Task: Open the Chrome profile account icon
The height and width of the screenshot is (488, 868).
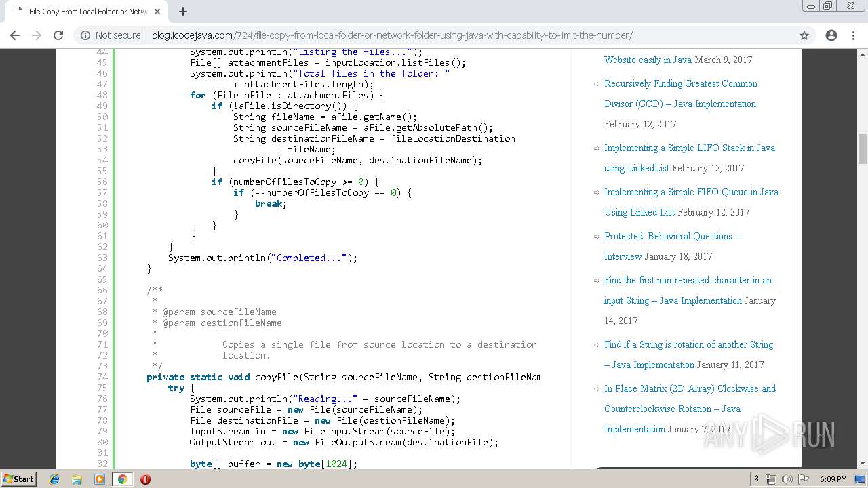Action: pos(831,35)
